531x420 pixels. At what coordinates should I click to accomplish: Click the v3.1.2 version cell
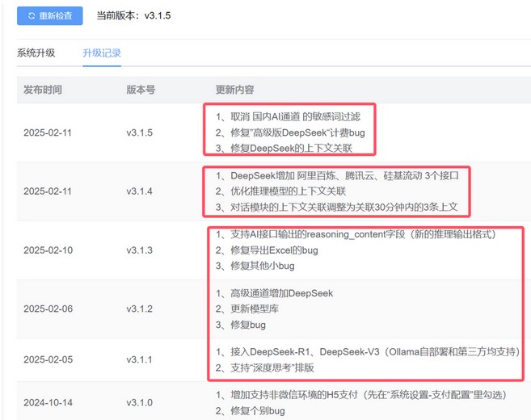[140, 309]
